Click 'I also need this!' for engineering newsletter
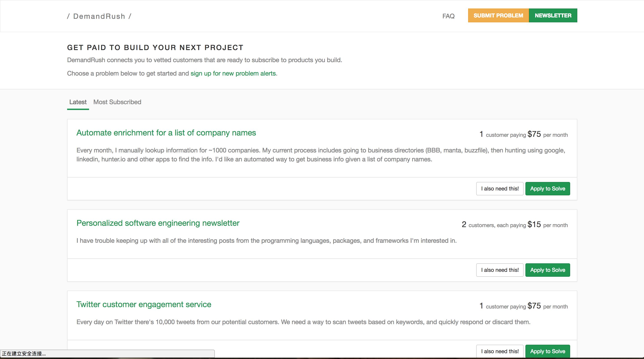Image resolution: width=644 pixels, height=359 pixels. pyautogui.click(x=499, y=270)
